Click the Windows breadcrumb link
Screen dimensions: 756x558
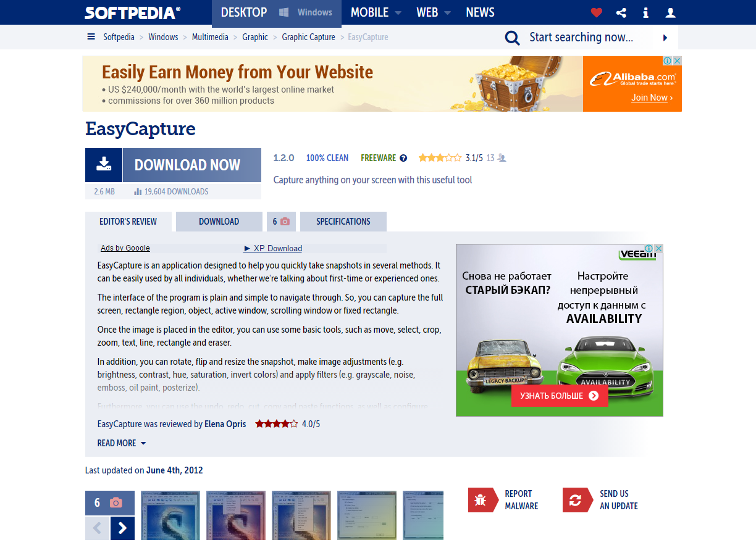163,37
